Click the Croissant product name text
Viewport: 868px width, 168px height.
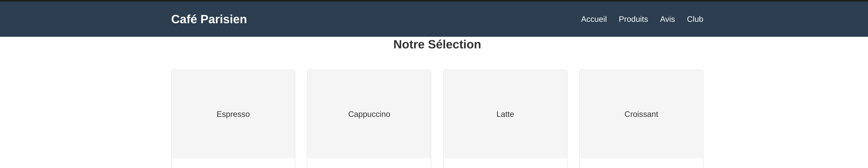641,114
